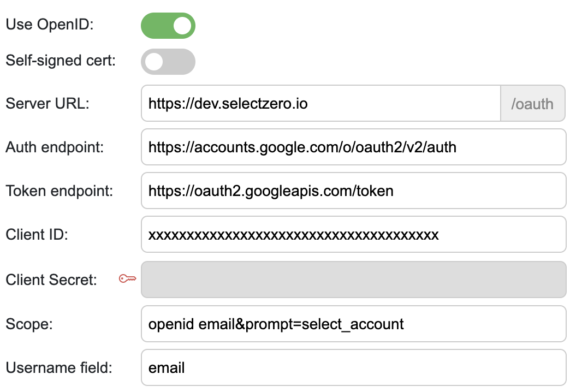Viewport: 570px width, 392px height.
Task: Click the "Scope:" label
Action: click(x=29, y=324)
